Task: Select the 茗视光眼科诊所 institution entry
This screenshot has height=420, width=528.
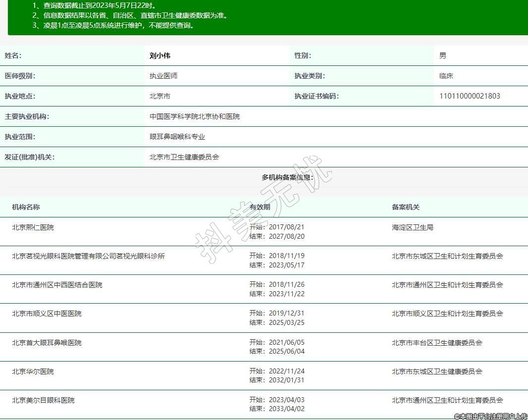Action: [88, 256]
